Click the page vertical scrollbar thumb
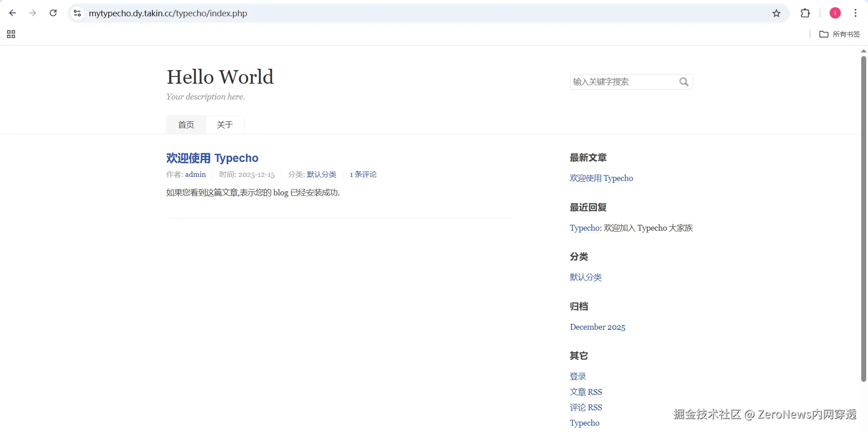 (x=863, y=218)
